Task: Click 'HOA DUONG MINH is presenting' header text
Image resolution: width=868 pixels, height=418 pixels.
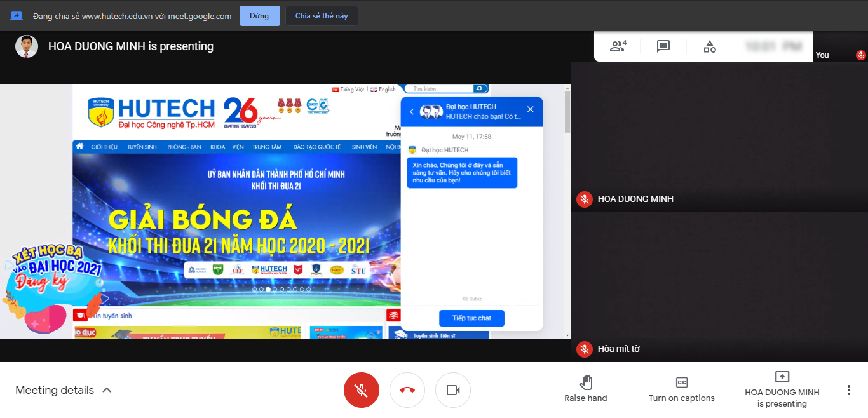Action: tap(131, 46)
